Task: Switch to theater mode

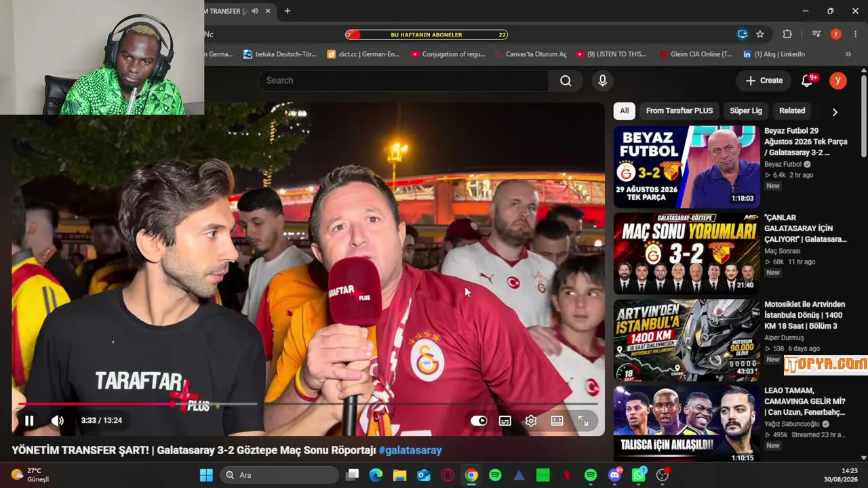Action: (x=557, y=420)
